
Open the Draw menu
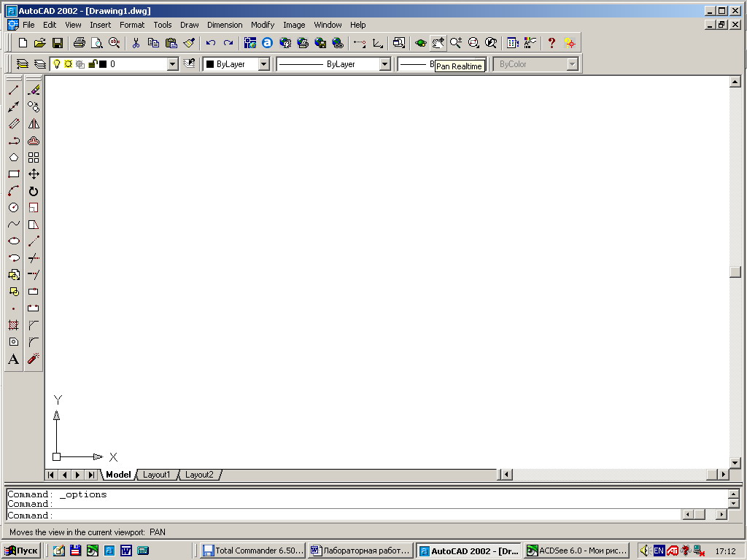(x=189, y=25)
